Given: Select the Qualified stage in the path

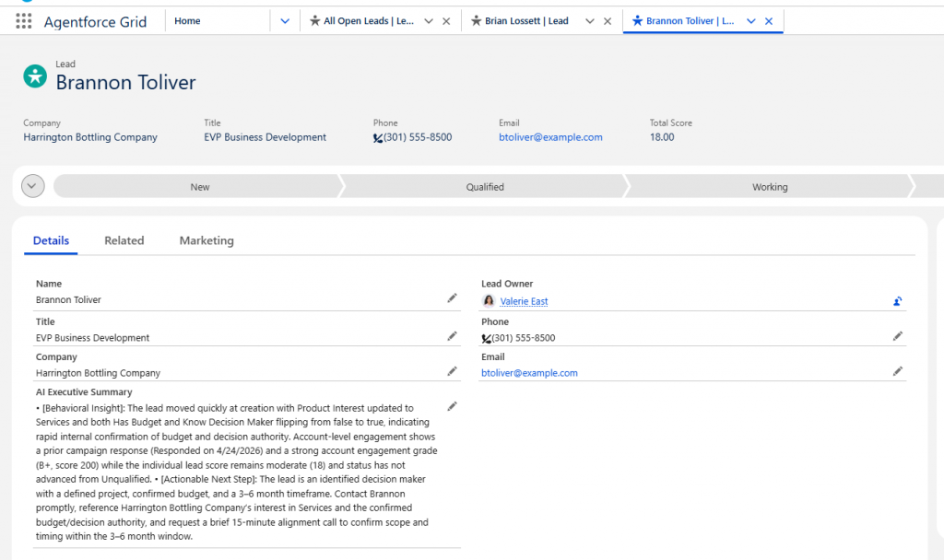Looking at the screenshot, I should pos(485,186).
